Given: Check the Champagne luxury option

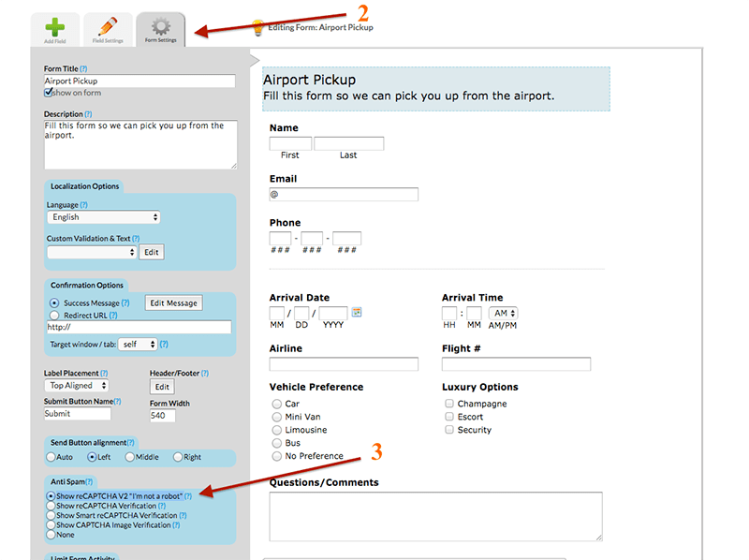Looking at the screenshot, I should point(448,404).
